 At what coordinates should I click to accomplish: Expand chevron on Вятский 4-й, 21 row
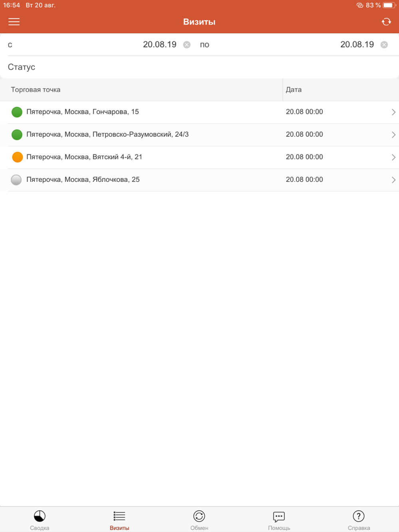[393, 157]
